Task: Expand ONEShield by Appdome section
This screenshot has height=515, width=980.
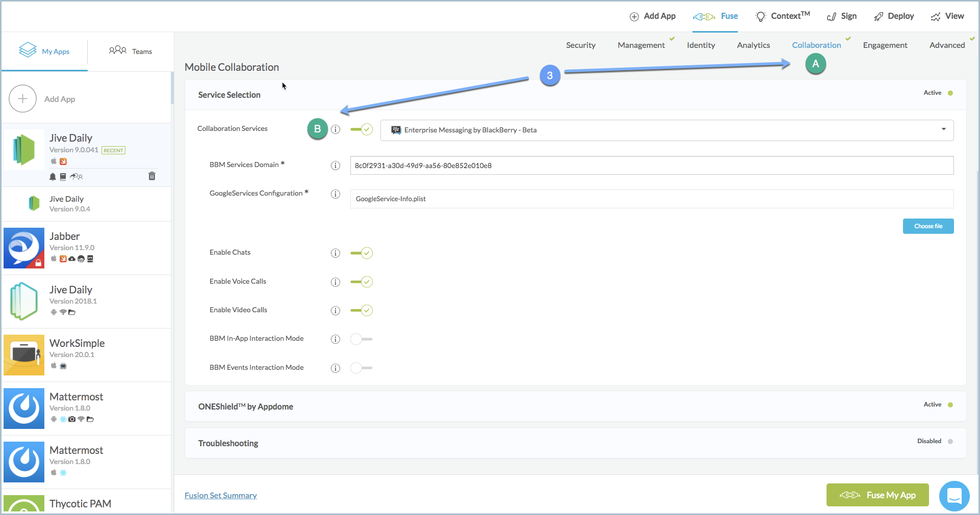Action: coord(575,406)
